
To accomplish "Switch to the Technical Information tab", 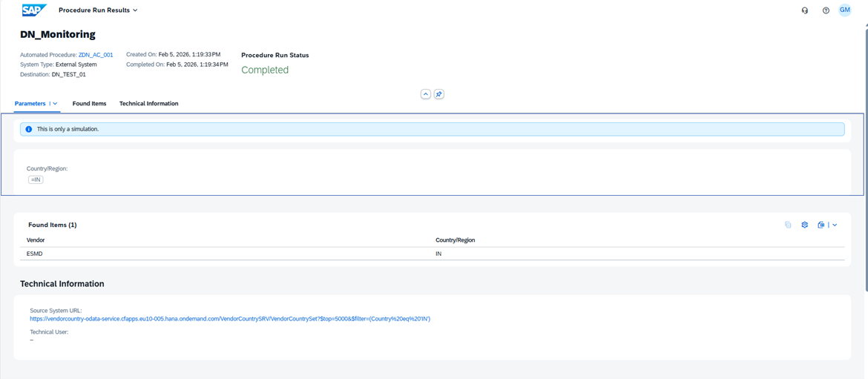I will click(x=148, y=104).
